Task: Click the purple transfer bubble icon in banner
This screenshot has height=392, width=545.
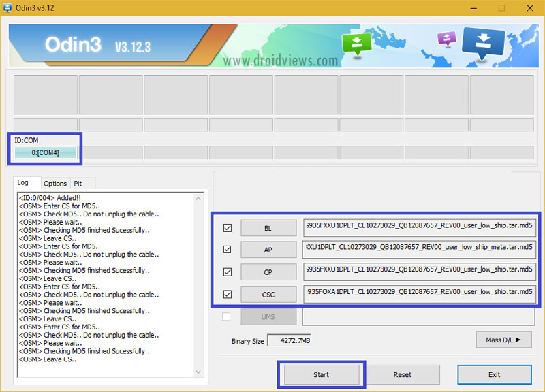Action: 447,38
